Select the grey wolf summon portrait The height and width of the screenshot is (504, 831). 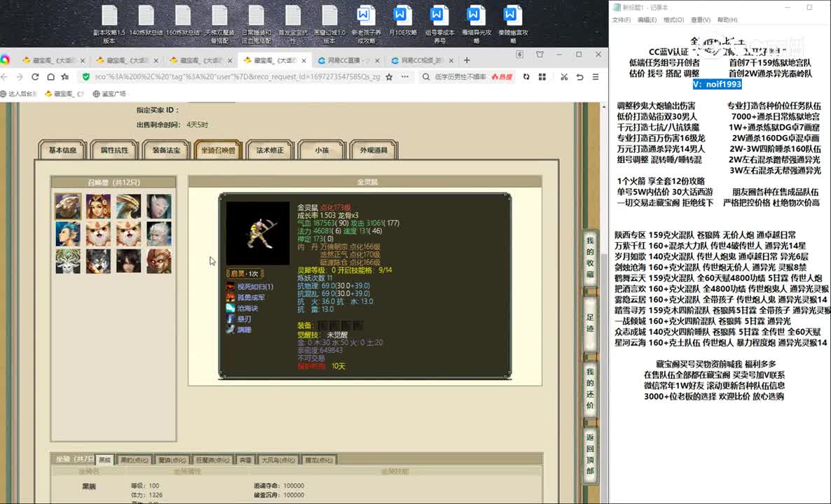click(99, 261)
